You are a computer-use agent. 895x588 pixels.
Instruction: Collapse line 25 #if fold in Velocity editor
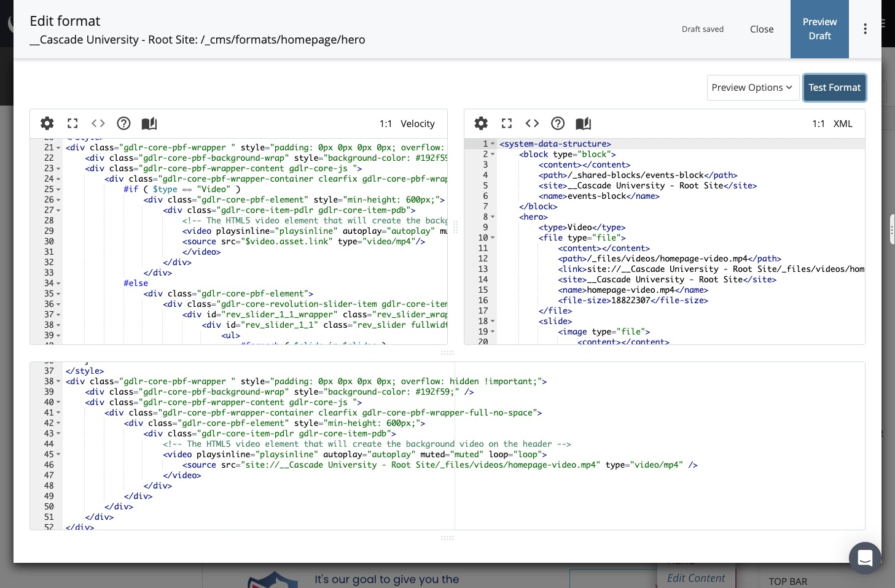(58, 190)
